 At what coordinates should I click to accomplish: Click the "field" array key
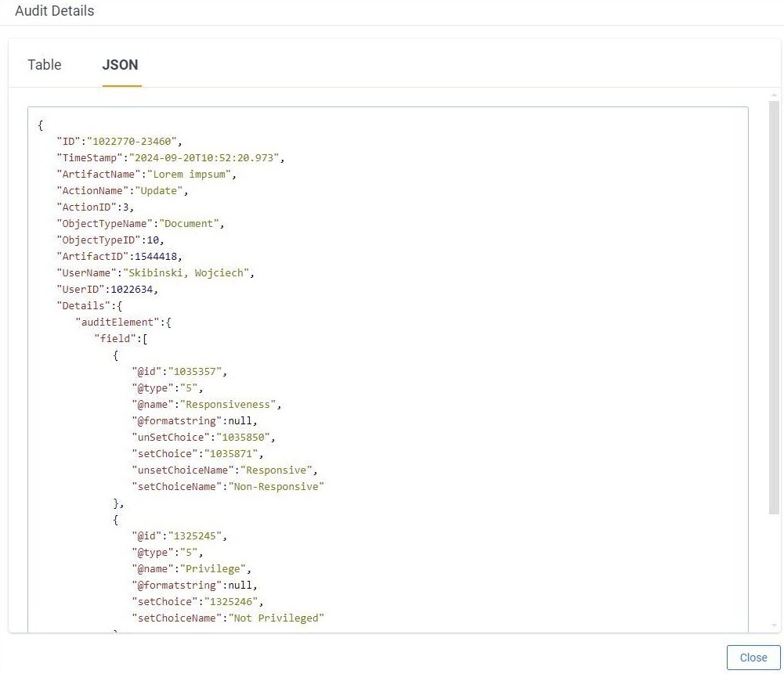tap(115, 339)
